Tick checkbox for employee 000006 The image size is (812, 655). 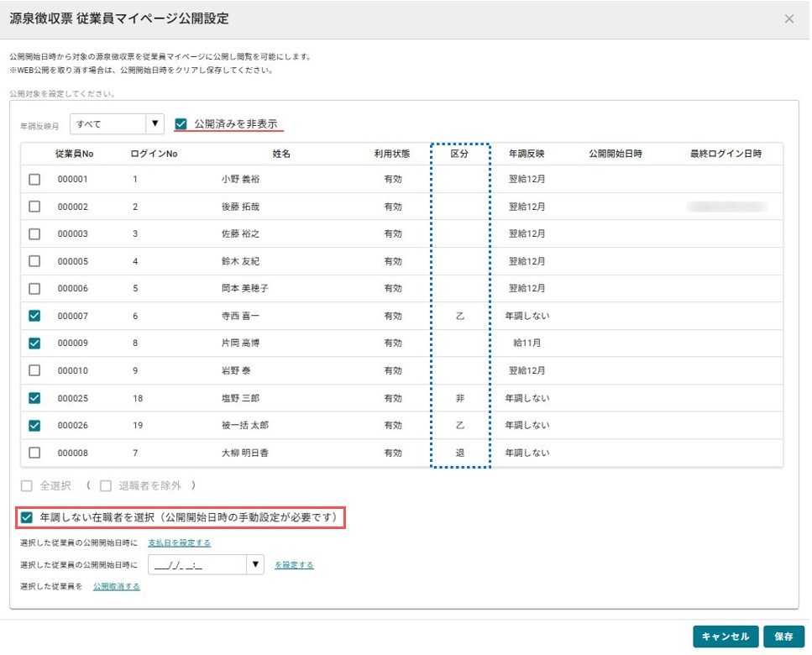pos(34,288)
